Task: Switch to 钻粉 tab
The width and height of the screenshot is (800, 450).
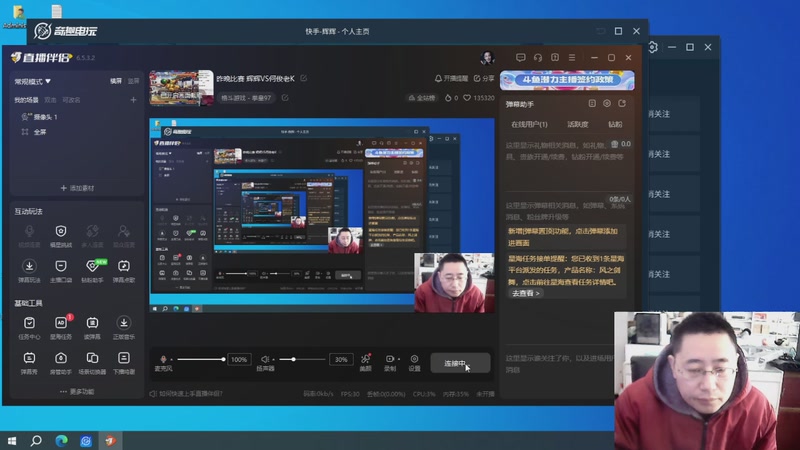Action: click(615, 124)
